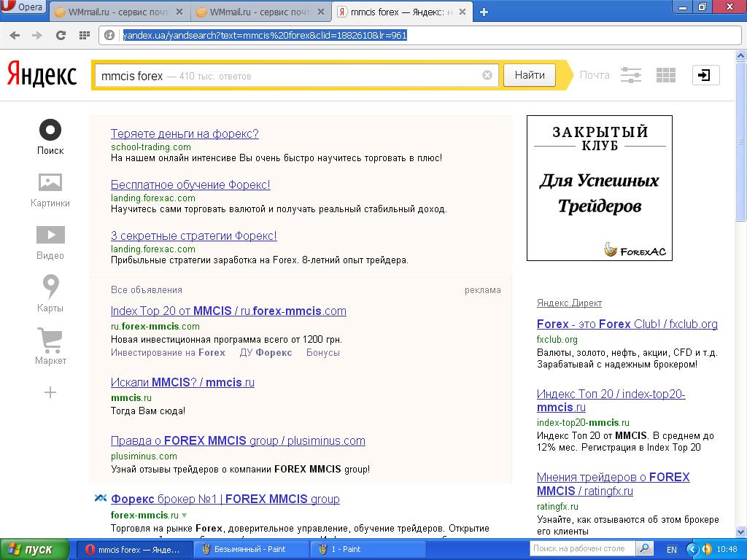Viewport: 747px width, 560px height.
Task: Click the site info globe icon
Action: point(109,35)
